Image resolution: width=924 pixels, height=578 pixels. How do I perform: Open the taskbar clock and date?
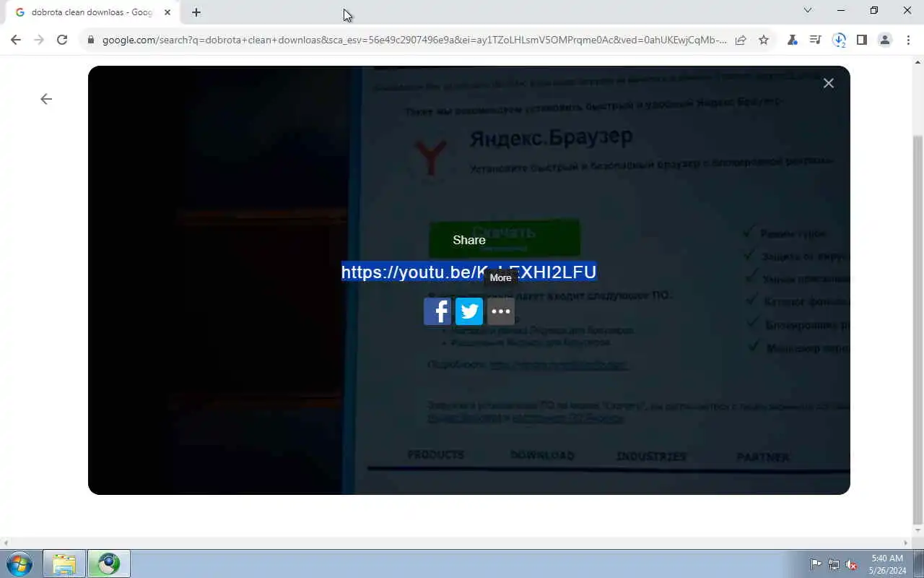887,564
